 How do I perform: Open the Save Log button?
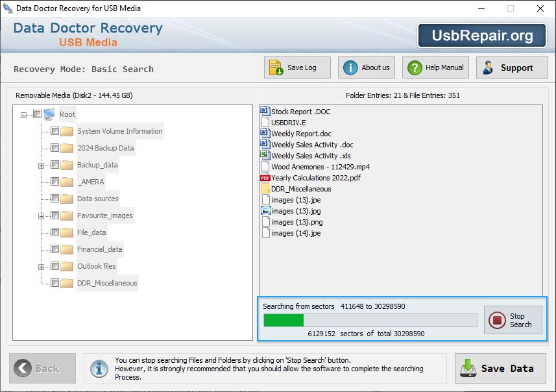(x=297, y=67)
